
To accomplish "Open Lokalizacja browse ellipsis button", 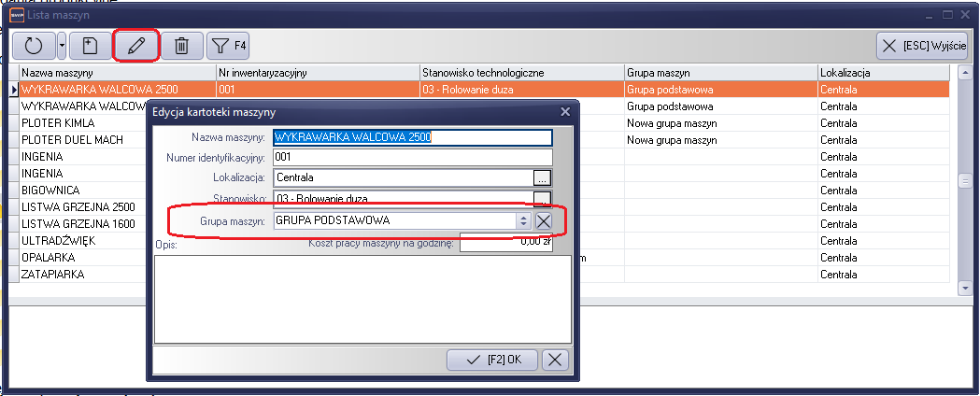I will (543, 177).
